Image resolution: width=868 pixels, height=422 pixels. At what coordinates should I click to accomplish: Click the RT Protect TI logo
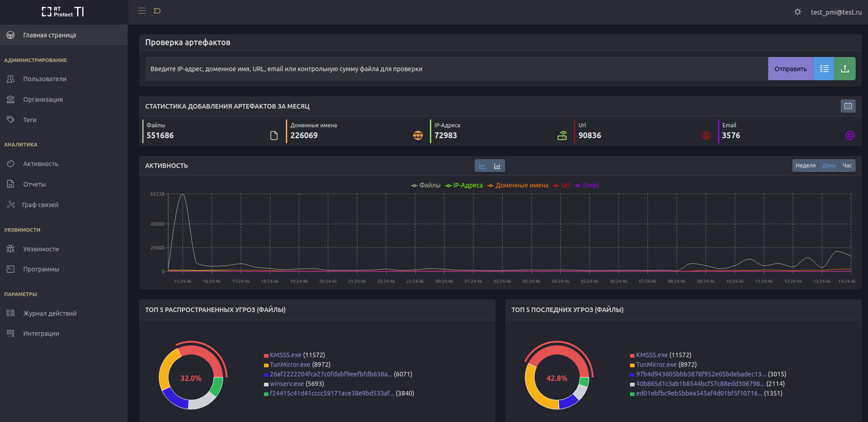pos(63,12)
